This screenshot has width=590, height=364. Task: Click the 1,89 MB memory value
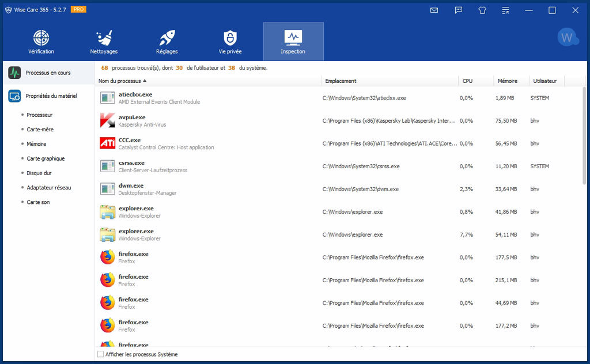pyautogui.click(x=505, y=98)
